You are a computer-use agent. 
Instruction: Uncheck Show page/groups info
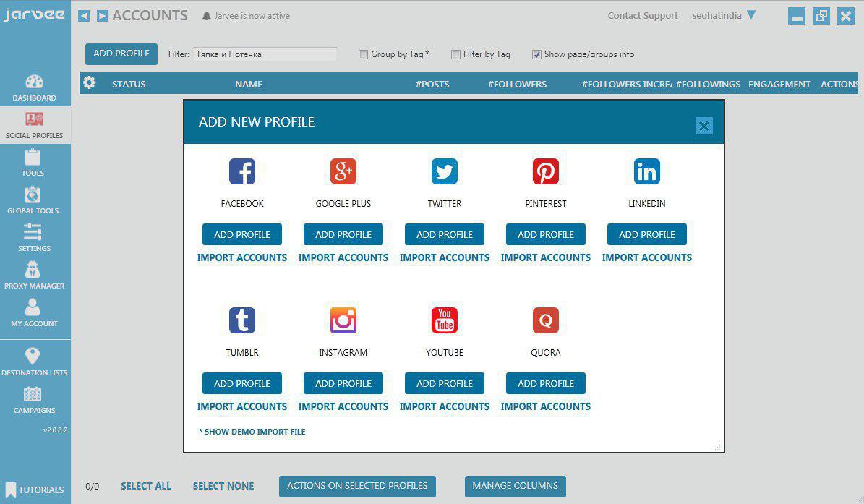(x=536, y=54)
